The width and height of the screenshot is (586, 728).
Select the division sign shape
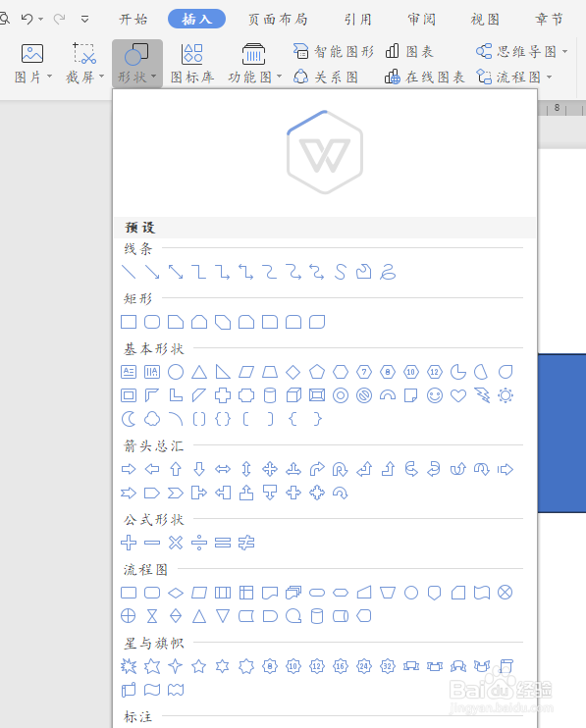(x=199, y=543)
